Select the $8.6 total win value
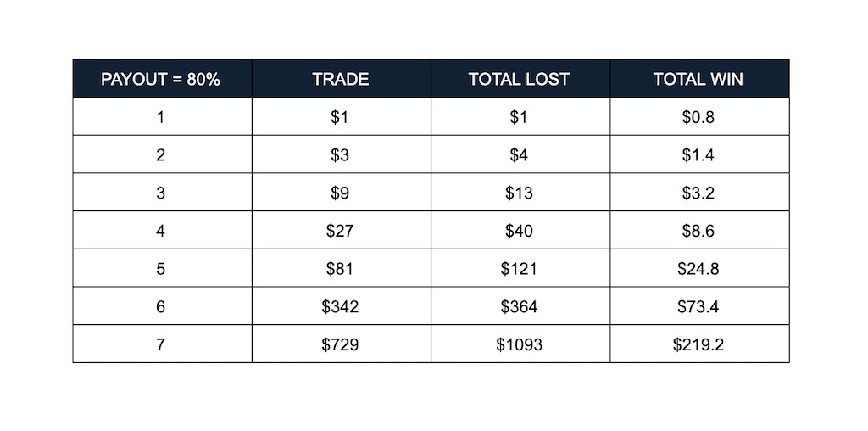868x431 pixels. click(x=698, y=231)
